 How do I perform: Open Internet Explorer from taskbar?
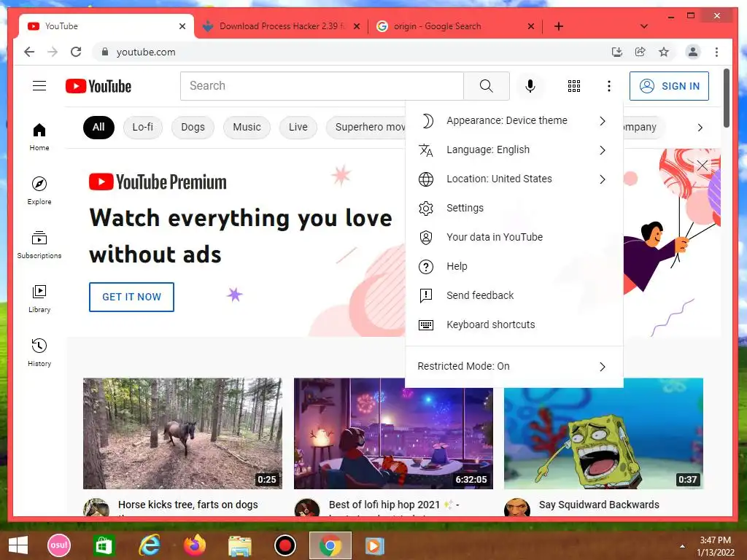point(150,545)
